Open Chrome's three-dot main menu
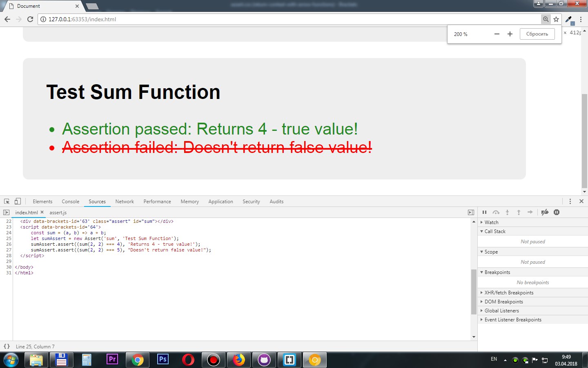The image size is (588, 368). [x=581, y=19]
